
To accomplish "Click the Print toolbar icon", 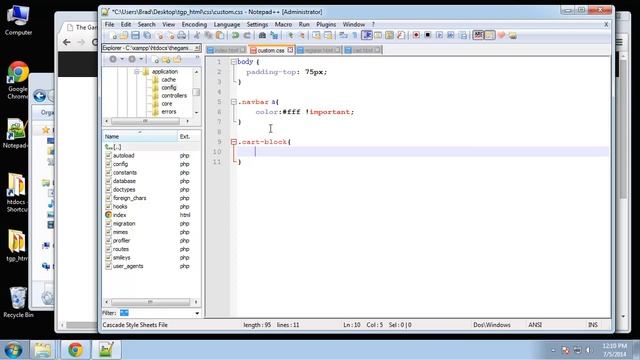I will 182,36.
